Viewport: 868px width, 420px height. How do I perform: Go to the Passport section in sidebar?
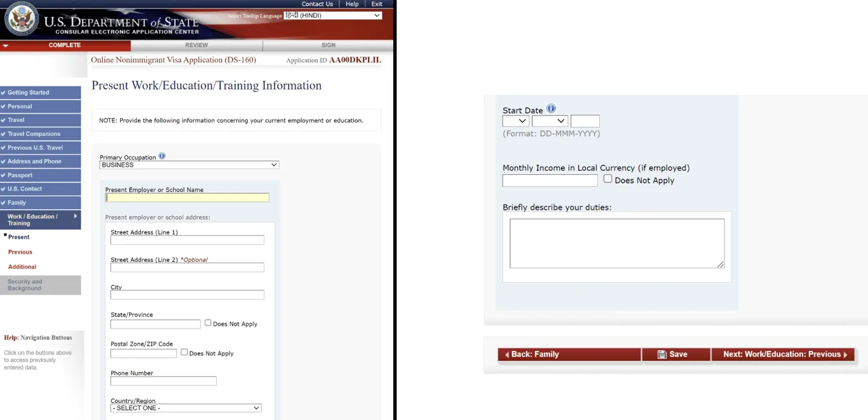click(41, 175)
